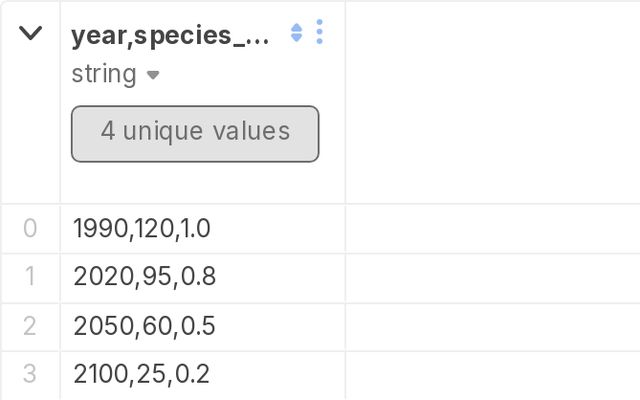Screen dimensions: 640x400
Task: Select the cell containing 2100,25,0.2
Action: pyautogui.click(x=141, y=374)
